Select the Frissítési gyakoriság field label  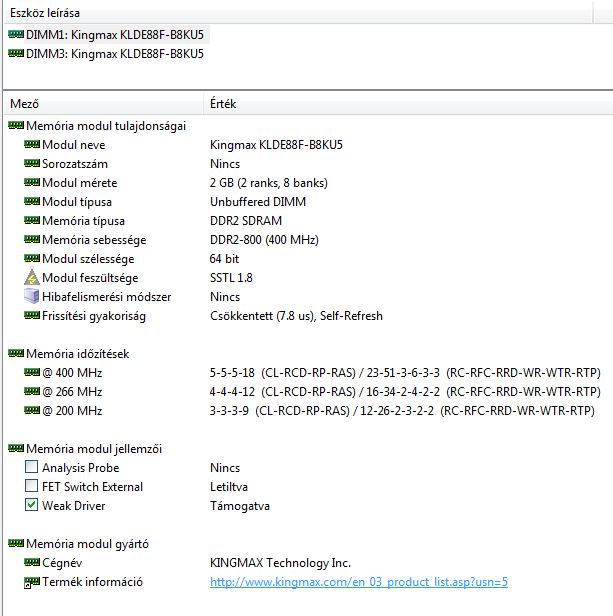[94, 316]
